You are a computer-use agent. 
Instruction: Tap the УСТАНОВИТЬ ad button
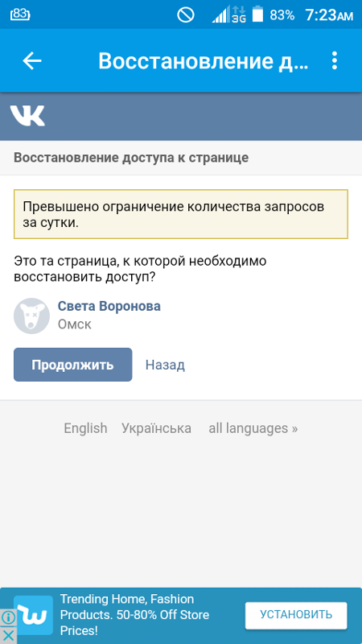[296, 615]
